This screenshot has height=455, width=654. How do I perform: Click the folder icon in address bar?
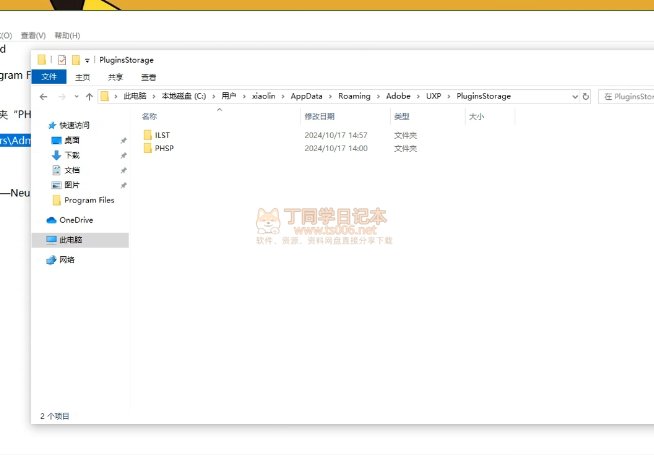(x=105, y=96)
